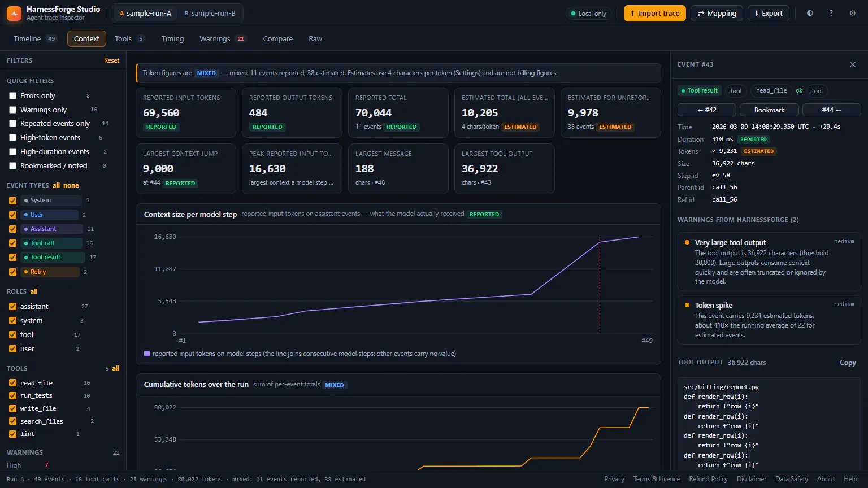This screenshot has height=488, width=868.
Task: Switch to the Warnings tab
Action: pyautogui.click(x=223, y=38)
